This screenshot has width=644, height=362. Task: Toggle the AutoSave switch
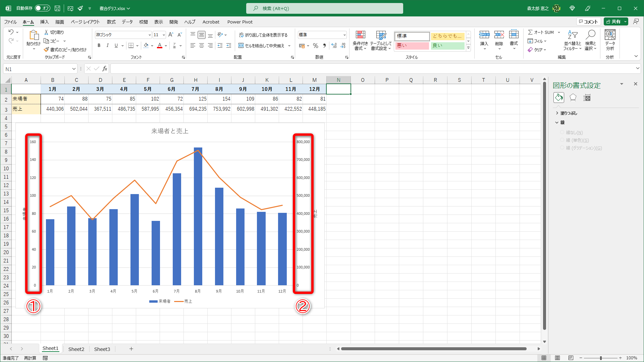pos(42,8)
